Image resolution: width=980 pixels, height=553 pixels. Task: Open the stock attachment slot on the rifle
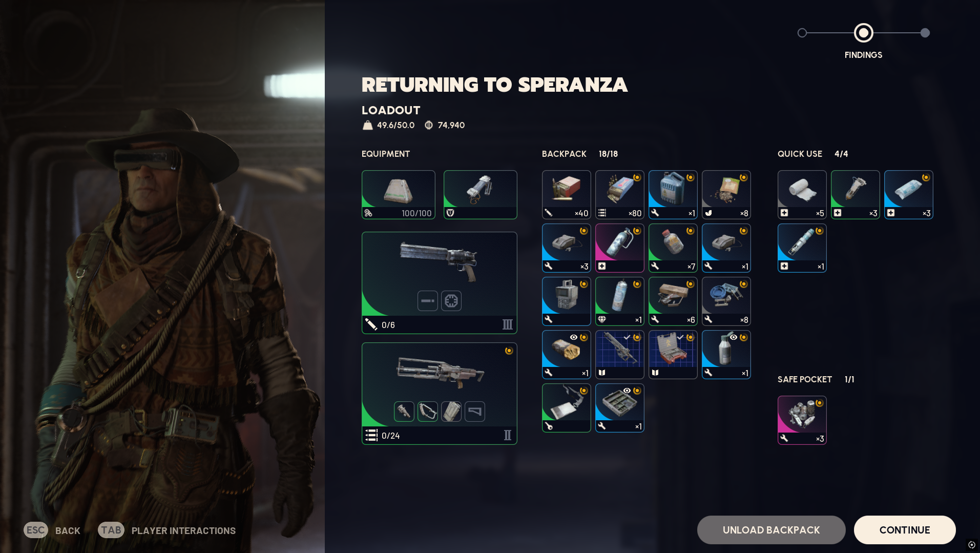(474, 412)
